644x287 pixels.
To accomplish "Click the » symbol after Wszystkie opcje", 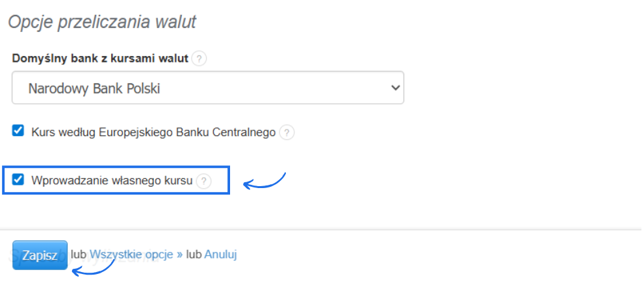I will tap(179, 254).
